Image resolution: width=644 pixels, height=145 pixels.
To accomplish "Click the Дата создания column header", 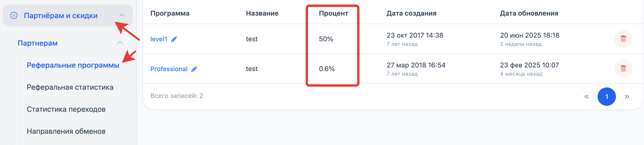I will (x=411, y=13).
